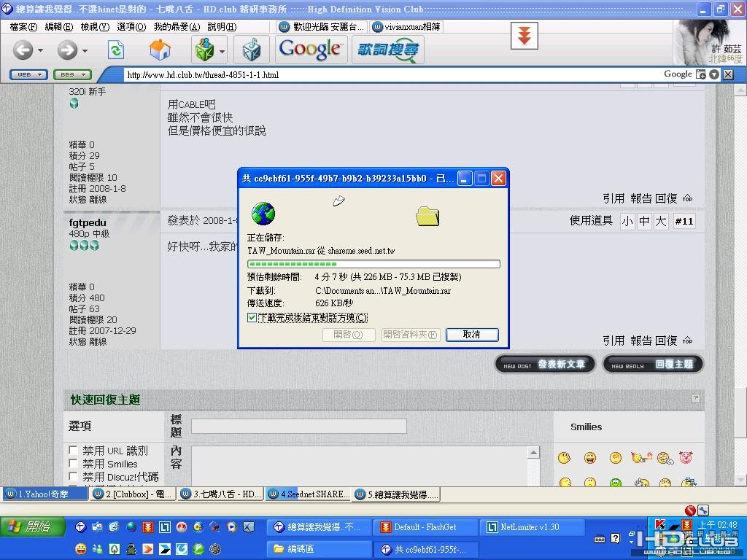Click the new-tab icon beside Google search

(701, 74)
